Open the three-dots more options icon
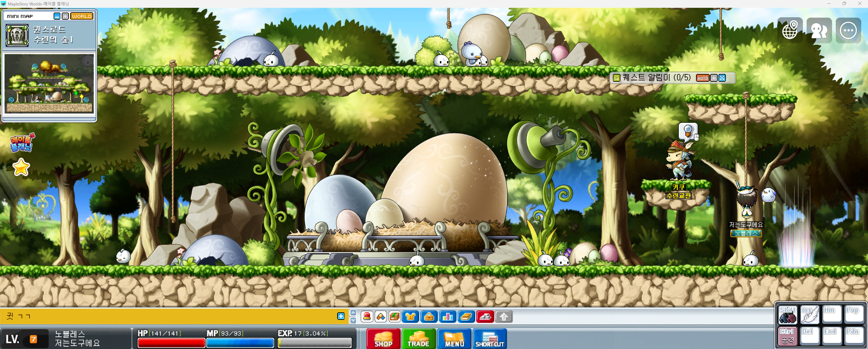The image size is (868, 349). [x=848, y=30]
